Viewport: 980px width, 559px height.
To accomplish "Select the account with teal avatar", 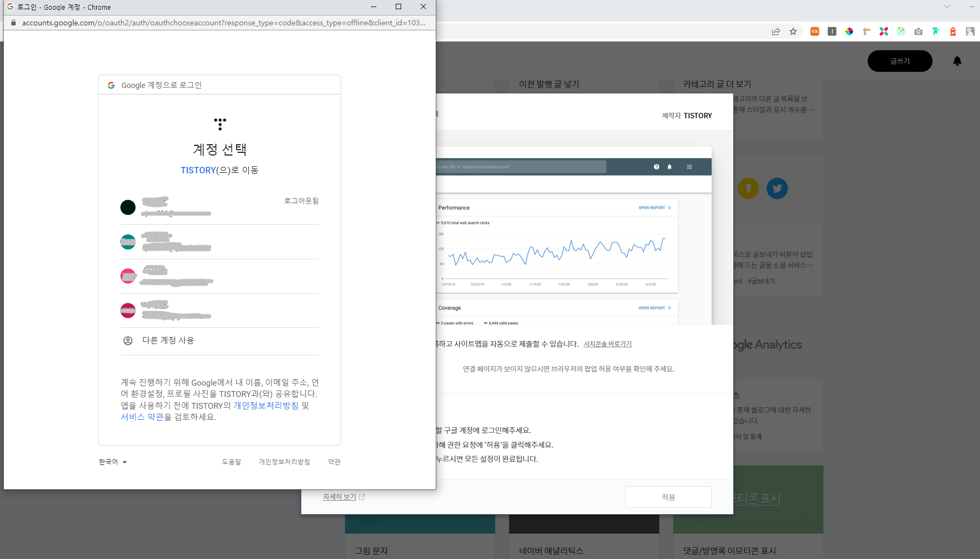I will (x=220, y=242).
